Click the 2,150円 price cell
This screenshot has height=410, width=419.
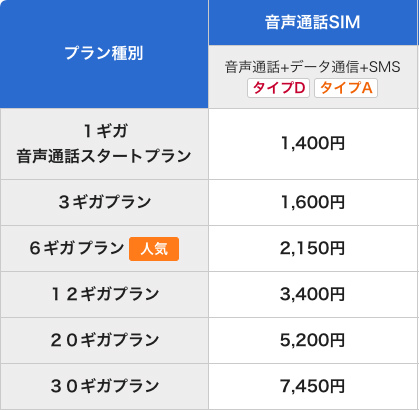click(x=313, y=248)
